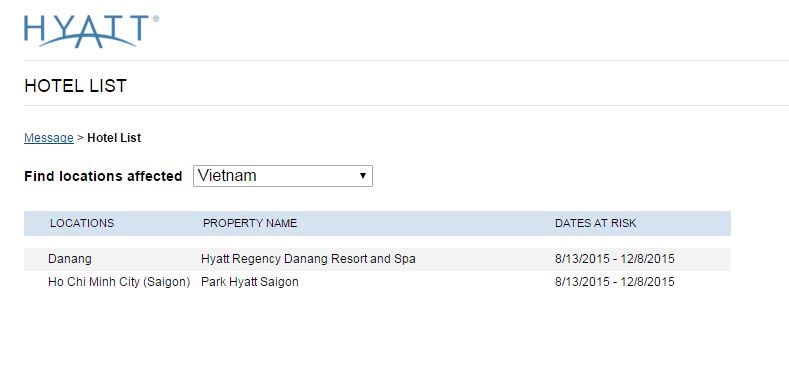The width and height of the screenshot is (789, 370).
Task: Select Ho Chi Minh City (Saigon) cell
Action: pos(119,282)
